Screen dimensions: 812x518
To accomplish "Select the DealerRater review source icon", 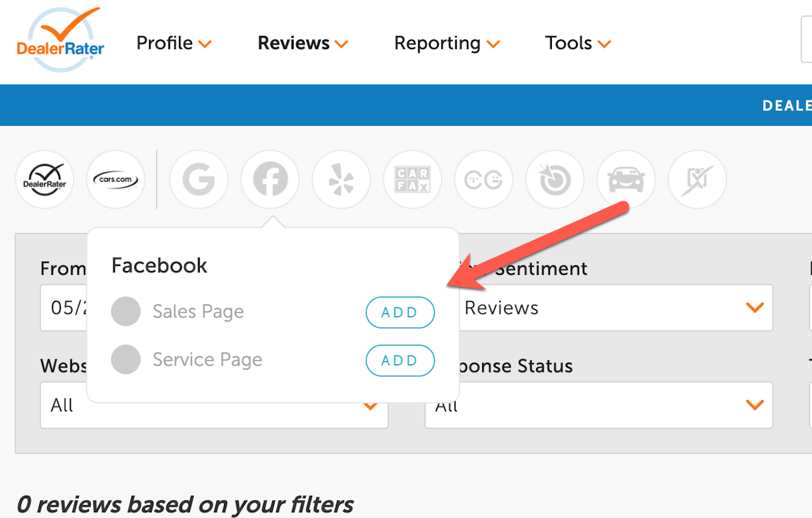I will [x=44, y=180].
